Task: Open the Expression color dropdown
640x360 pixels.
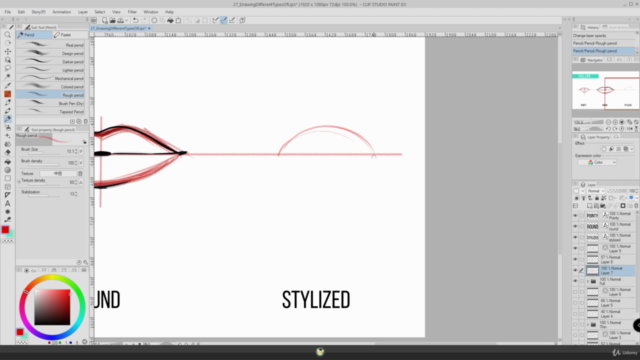Action: tap(597, 162)
